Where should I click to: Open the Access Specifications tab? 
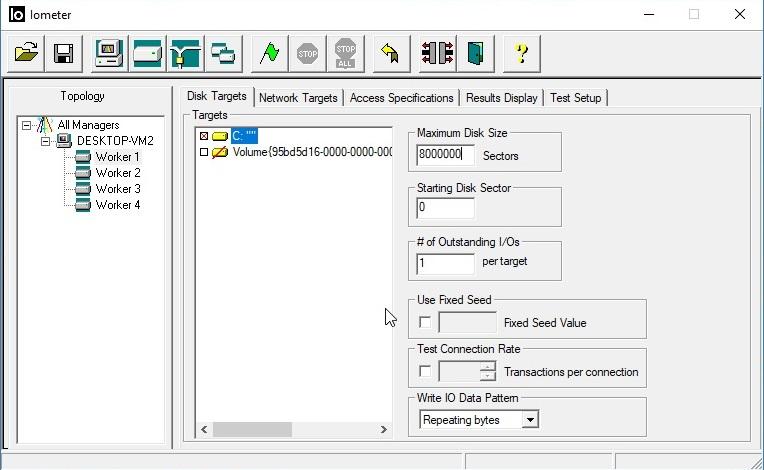click(x=401, y=98)
